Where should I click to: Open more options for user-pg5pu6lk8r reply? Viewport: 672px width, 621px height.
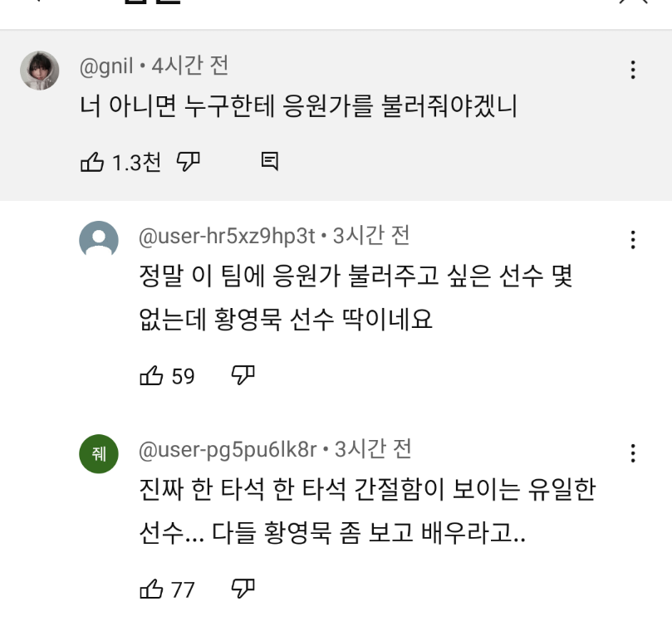[633, 453]
